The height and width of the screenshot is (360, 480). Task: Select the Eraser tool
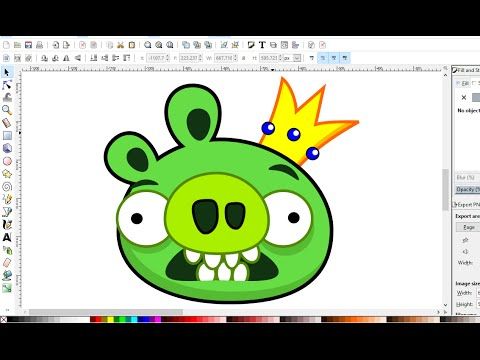click(x=7, y=263)
